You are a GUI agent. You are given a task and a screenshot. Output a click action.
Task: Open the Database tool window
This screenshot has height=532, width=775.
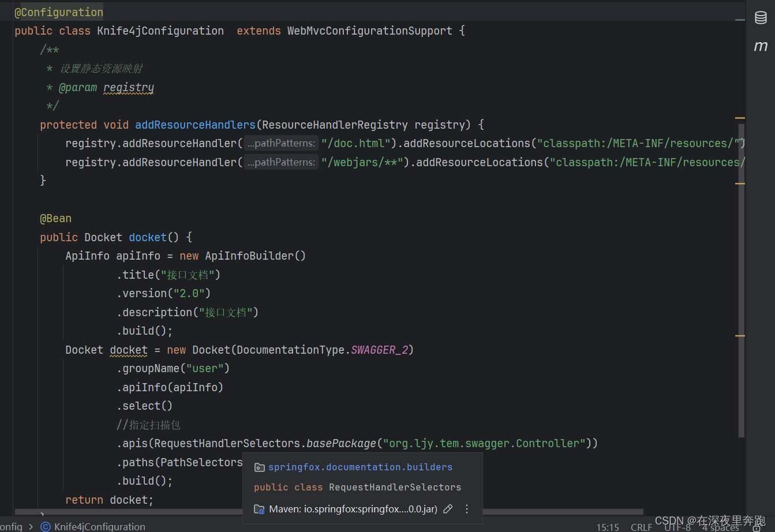(761, 17)
